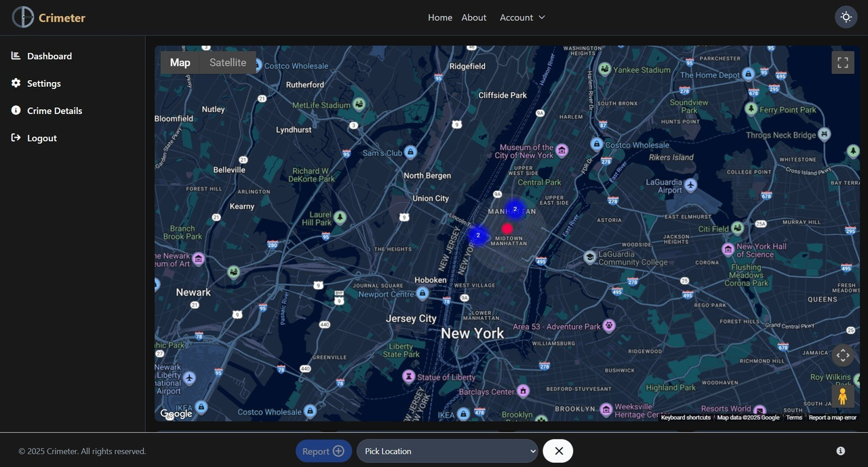This screenshot has width=868, height=467.
Task: Click the New York Hall of Science icon
Action: 728,250
